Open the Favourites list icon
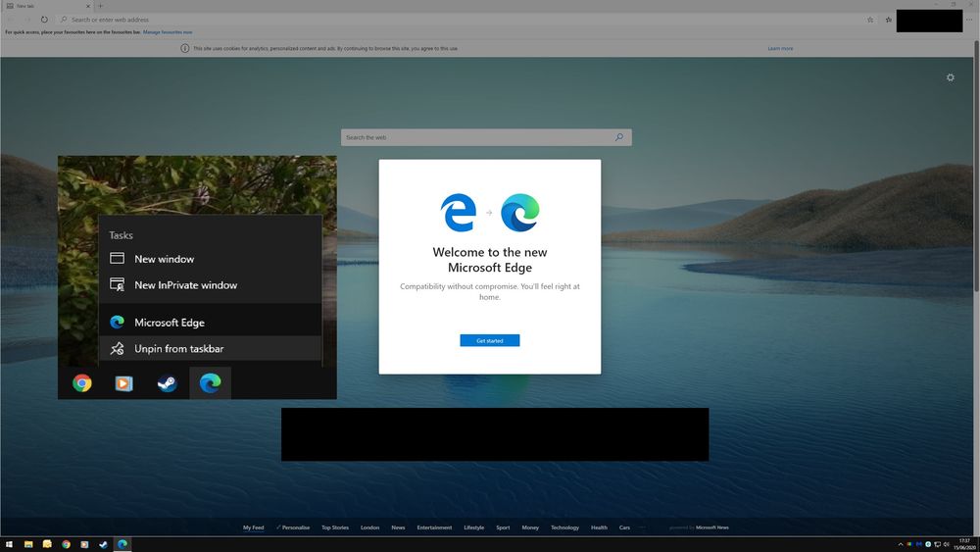The width and height of the screenshot is (980, 552). coord(888,20)
